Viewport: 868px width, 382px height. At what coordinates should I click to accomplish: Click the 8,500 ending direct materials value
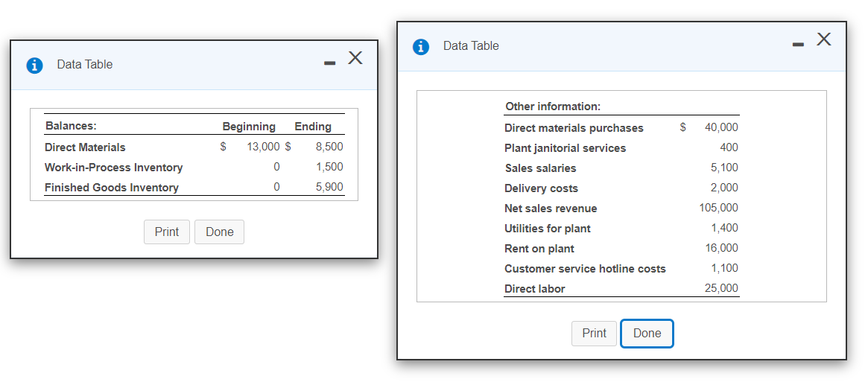point(329,147)
